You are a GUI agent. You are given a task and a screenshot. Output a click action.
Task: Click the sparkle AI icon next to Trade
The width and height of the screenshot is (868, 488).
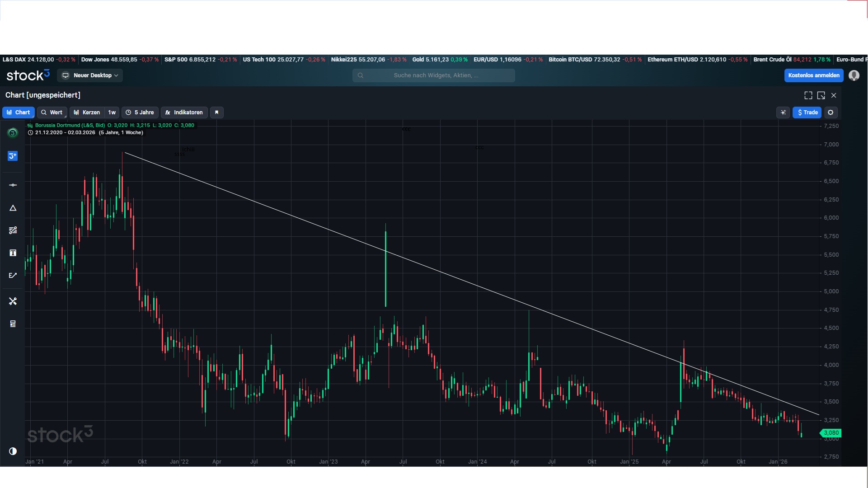coord(783,113)
